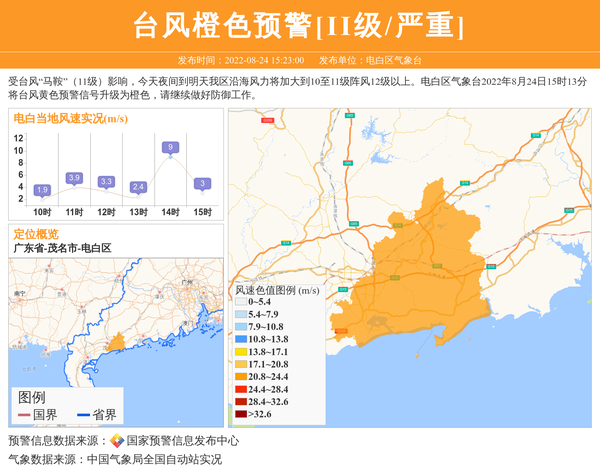Click the 广东省-茂名市-电白区 location text
This screenshot has height=471, width=600.
(62, 248)
